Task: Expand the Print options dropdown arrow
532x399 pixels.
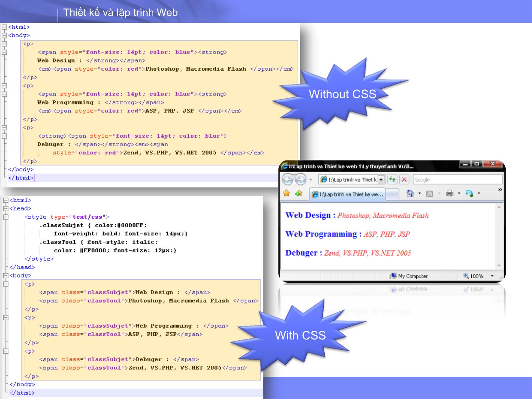Action: (459, 193)
